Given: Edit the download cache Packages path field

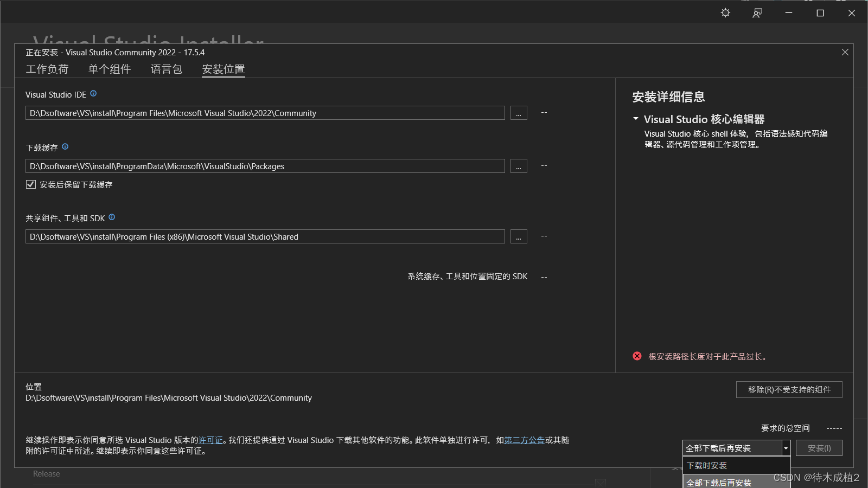Looking at the screenshot, I should click(265, 166).
